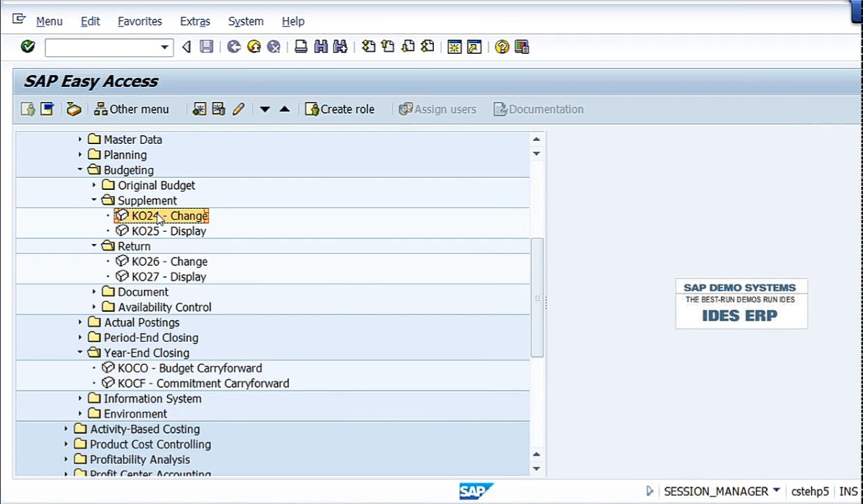Screen dimensions: 863x504
Task: Click the red Cancel icon
Action: (x=274, y=47)
